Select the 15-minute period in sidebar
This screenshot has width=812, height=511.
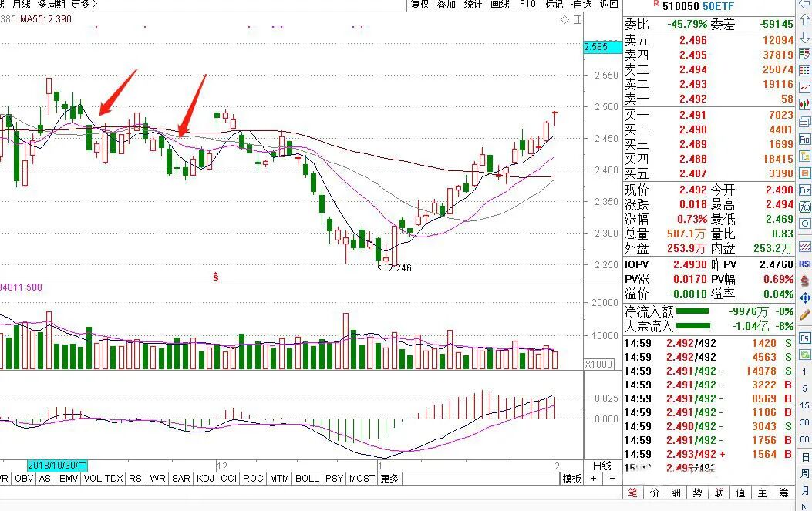804,405
